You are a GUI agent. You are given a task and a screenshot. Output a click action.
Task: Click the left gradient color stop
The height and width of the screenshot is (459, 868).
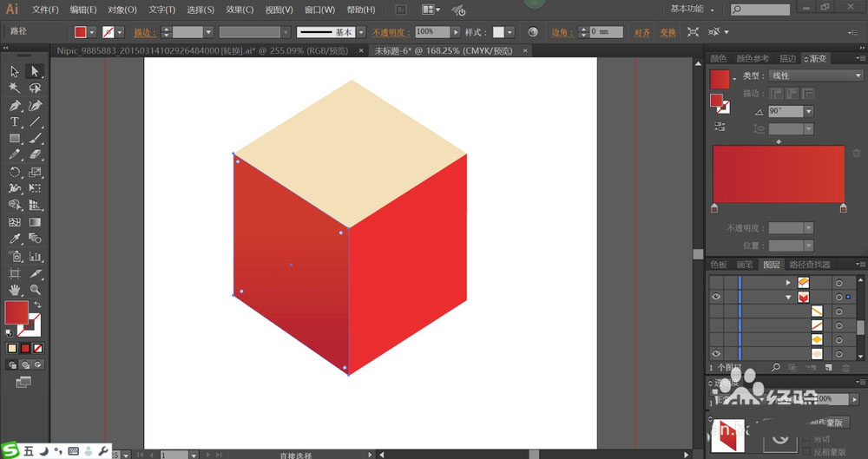click(x=714, y=209)
